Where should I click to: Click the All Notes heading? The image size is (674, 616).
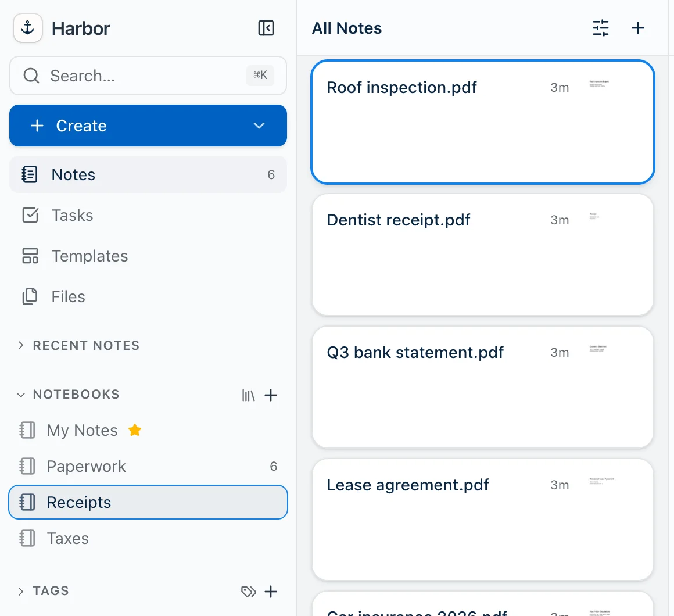coord(346,28)
